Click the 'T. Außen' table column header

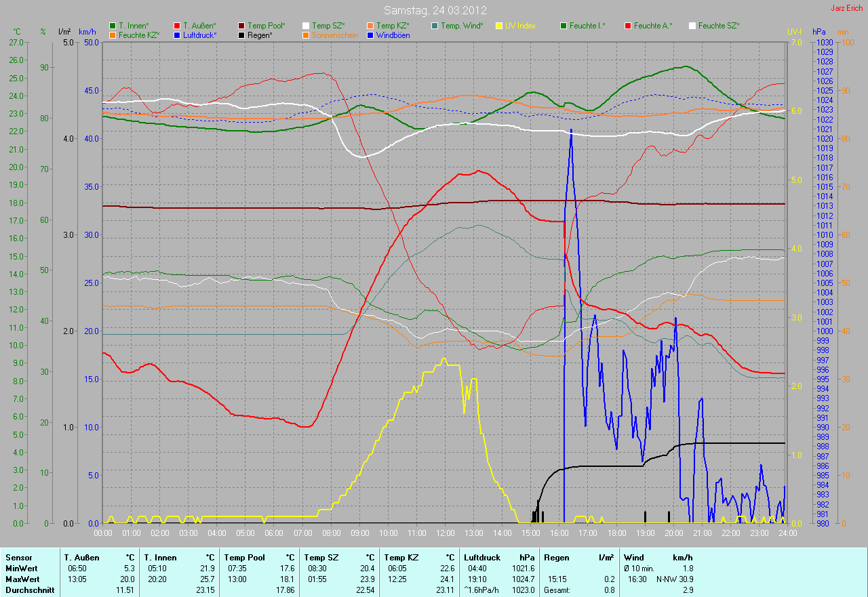(x=81, y=558)
